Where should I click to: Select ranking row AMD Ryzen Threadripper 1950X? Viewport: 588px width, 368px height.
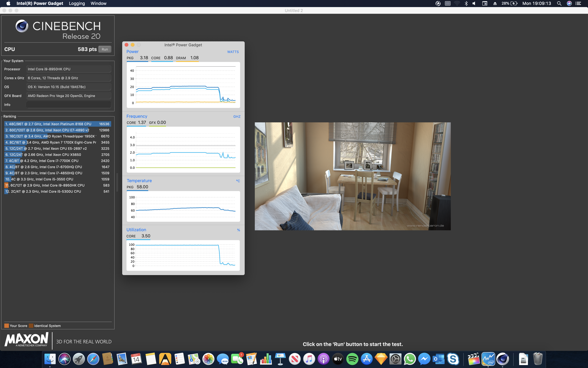click(58, 136)
